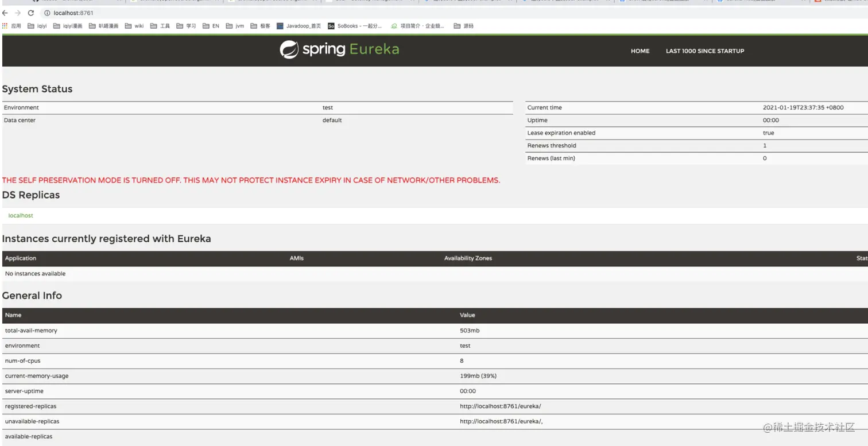Viewport: 868px width, 446px height.
Task: Select the num-of-cpus value 8
Action: pyautogui.click(x=462, y=361)
